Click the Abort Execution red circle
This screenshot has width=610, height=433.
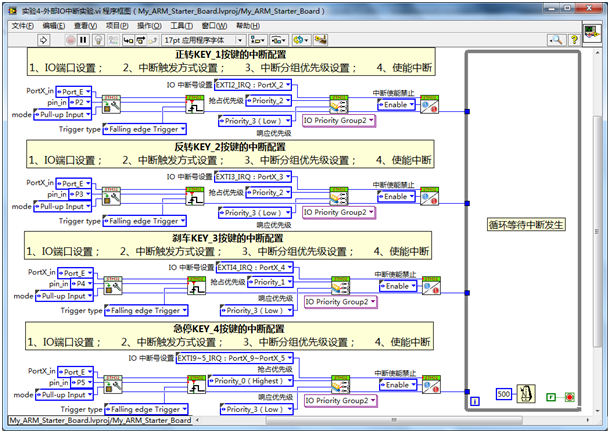pos(70,40)
